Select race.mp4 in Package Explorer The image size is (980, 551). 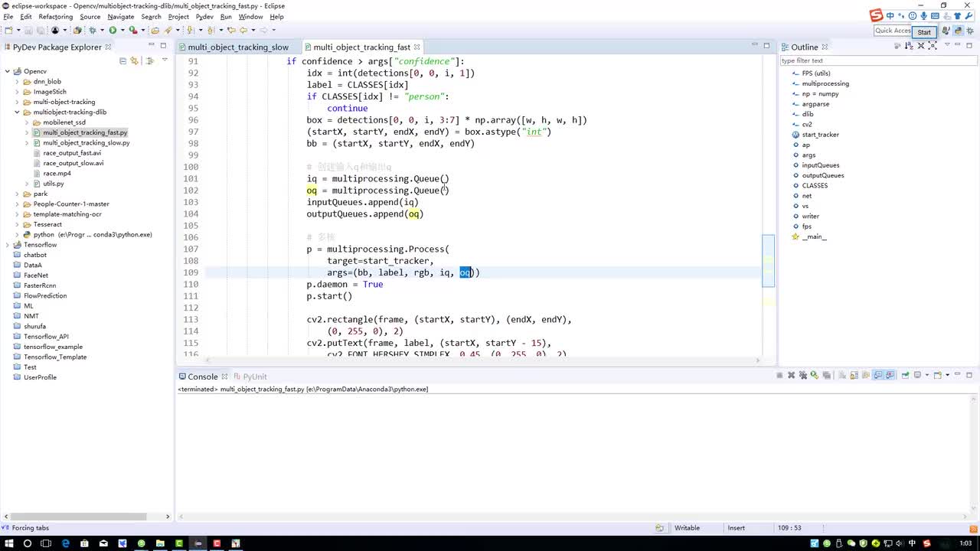point(57,173)
